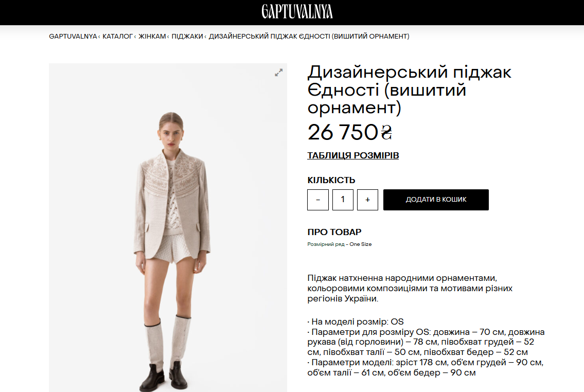Click the ПРО ТОВАР section heading
The width and height of the screenshot is (584, 392).
[x=334, y=232]
